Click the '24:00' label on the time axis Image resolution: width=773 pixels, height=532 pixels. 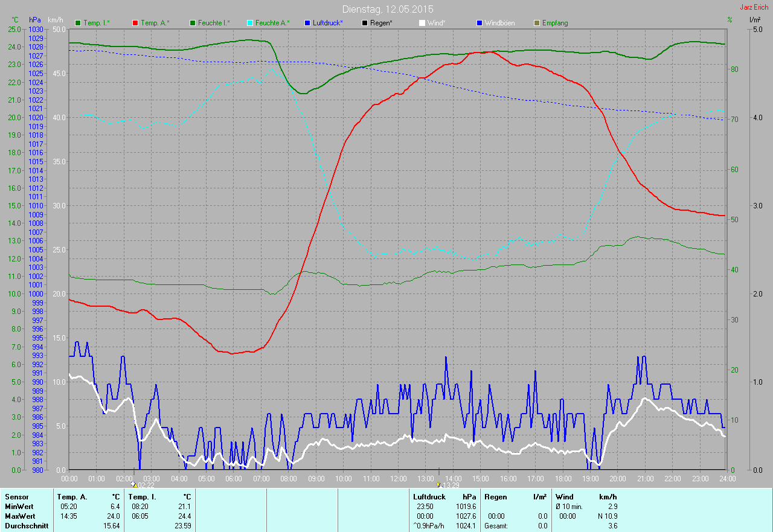click(727, 479)
